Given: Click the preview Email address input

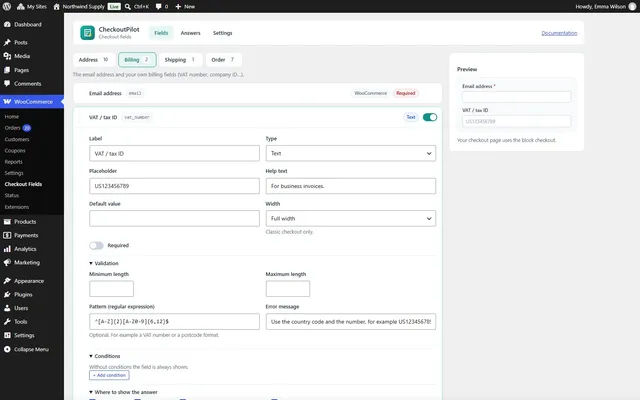Looking at the screenshot, I should pyautogui.click(x=516, y=97).
